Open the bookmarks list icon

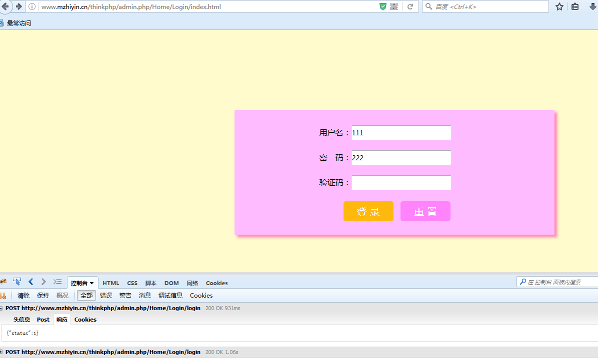575,6
